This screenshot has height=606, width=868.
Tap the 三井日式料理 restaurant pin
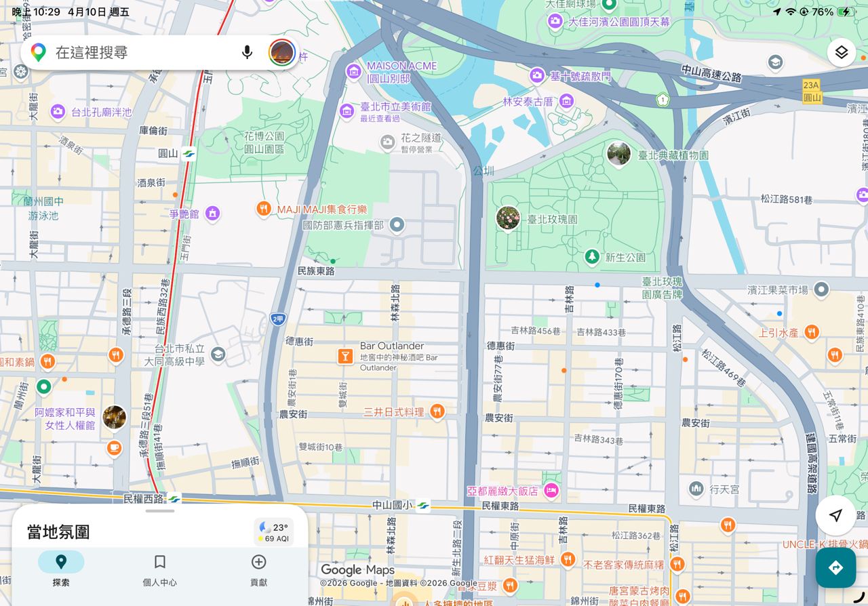tap(437, 411)
